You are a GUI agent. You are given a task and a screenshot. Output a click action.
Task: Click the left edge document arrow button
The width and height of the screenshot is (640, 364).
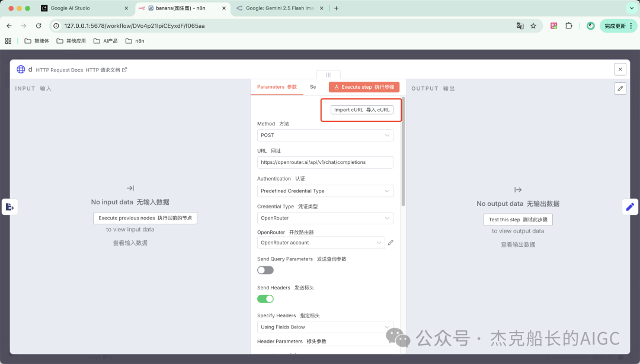coord(9,207)
